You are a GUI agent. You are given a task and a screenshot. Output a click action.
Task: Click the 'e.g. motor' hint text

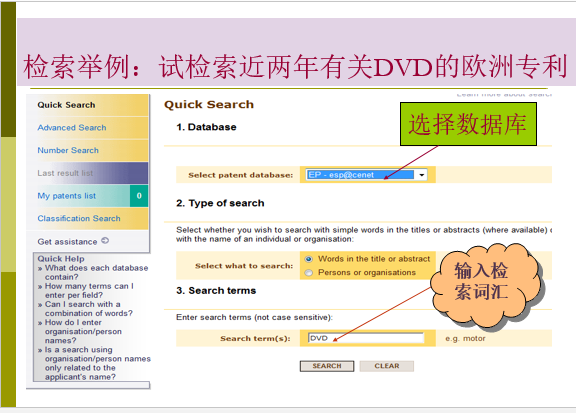(x=465, y=338)
